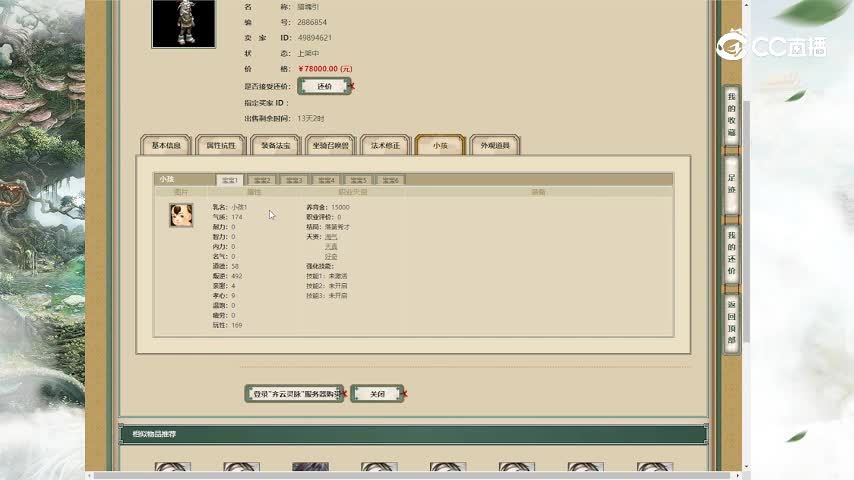The height and width of the screenshot is (480, 854).
Task: Open the 装备法宝 tab
Action: [x=276, y=146]
